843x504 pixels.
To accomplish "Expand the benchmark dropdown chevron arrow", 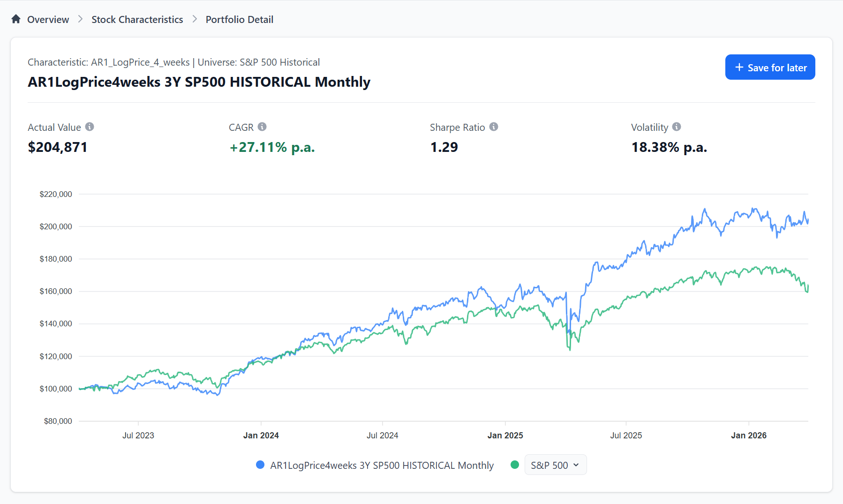I will pyautogui.click(x=576, y=465).
